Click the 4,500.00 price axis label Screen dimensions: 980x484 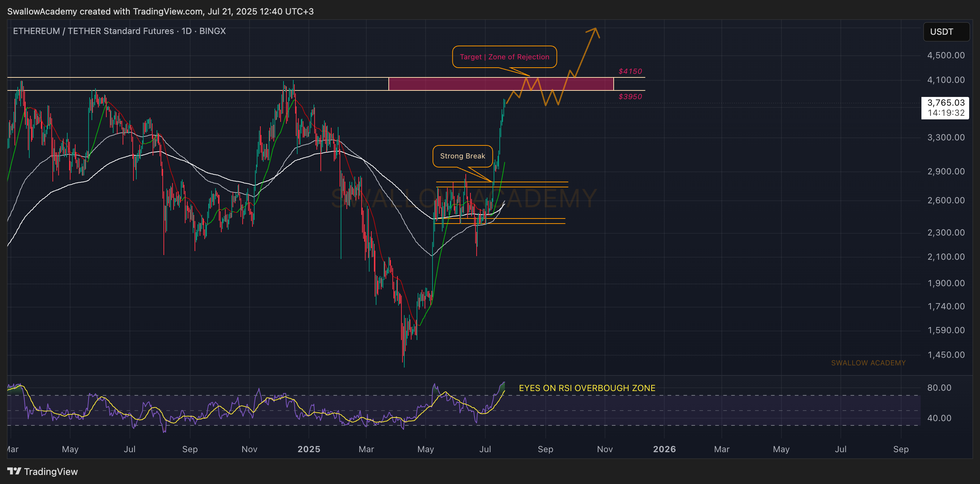tap(946, 55)
